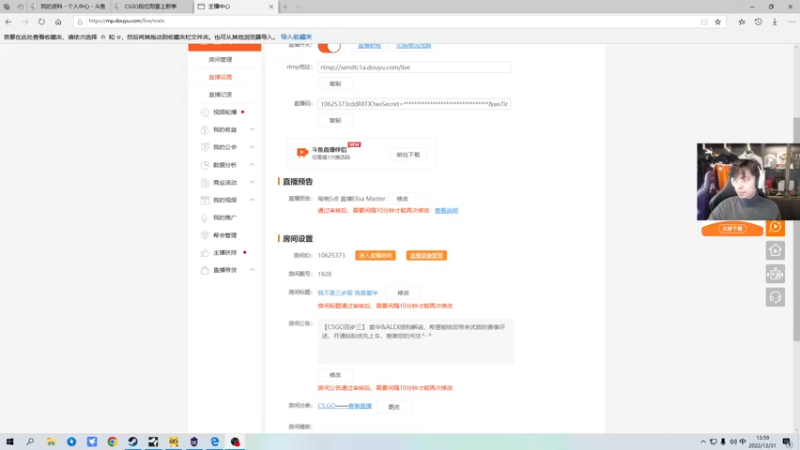Click the webcam overlay thumbnail
The width and height of the screenshot is (800, 450).
coord(748,182)
